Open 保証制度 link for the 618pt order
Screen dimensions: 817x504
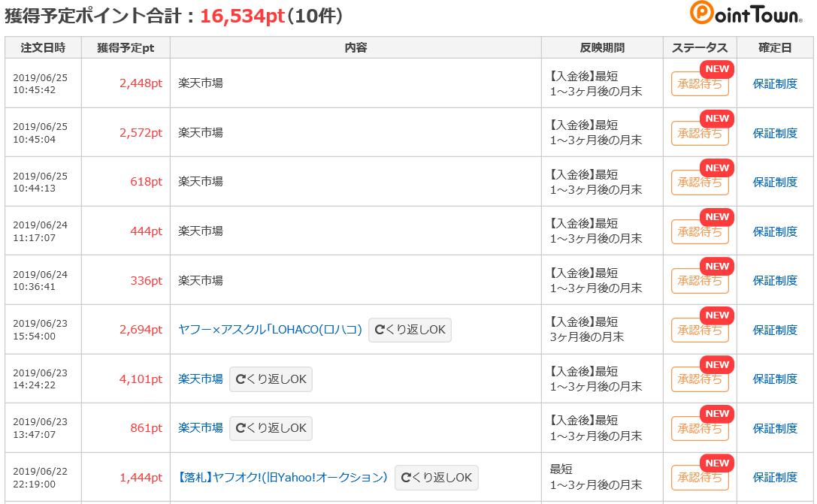click(776, 183)
